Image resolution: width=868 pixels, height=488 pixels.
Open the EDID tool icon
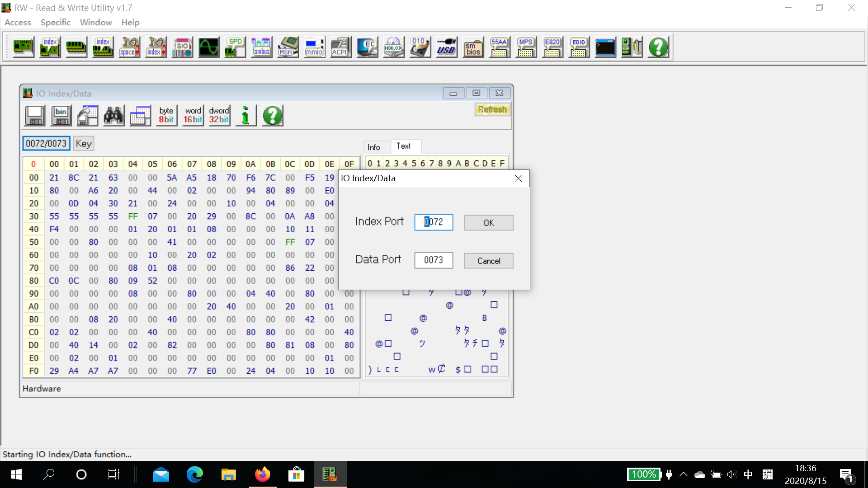coord(579,47)
